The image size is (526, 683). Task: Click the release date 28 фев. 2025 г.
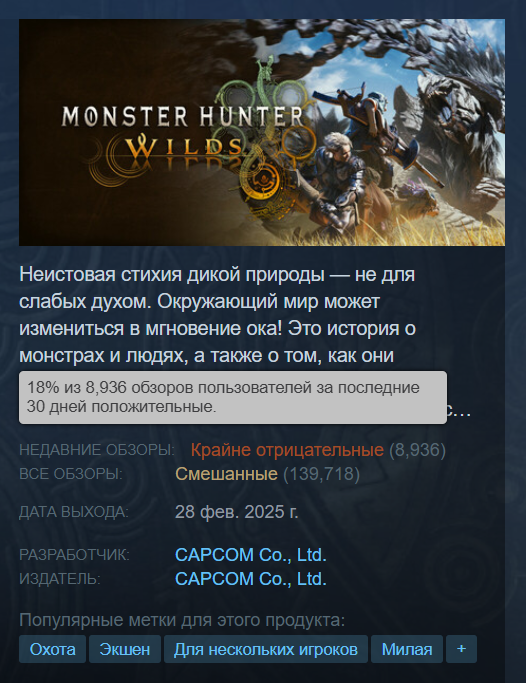pyautogui.click(x=236, y=512)
